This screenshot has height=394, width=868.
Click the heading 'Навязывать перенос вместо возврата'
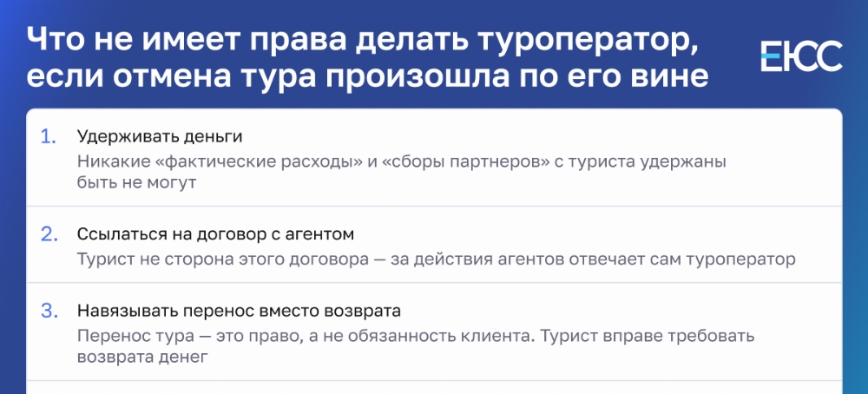coord(239,312)
